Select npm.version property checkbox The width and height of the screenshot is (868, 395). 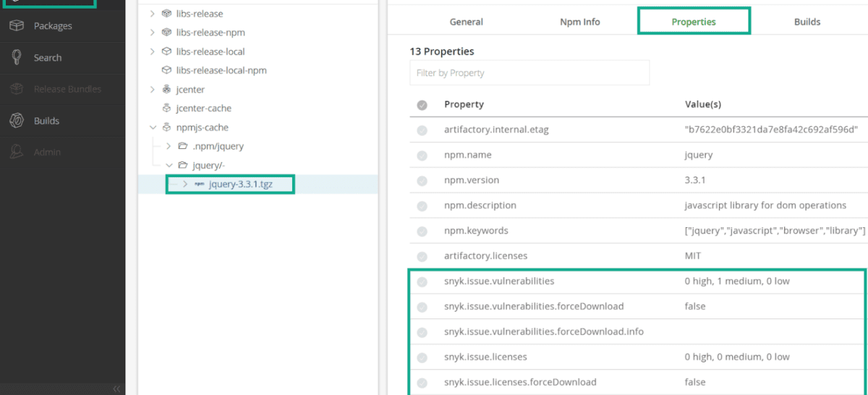pyautogui.click(x=422, y=181)
